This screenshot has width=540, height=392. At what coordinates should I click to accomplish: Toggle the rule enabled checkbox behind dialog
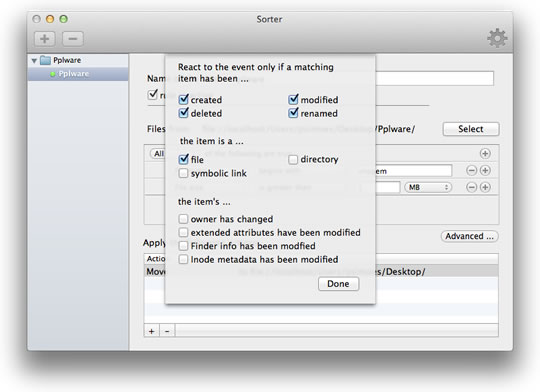coord(152,94)
